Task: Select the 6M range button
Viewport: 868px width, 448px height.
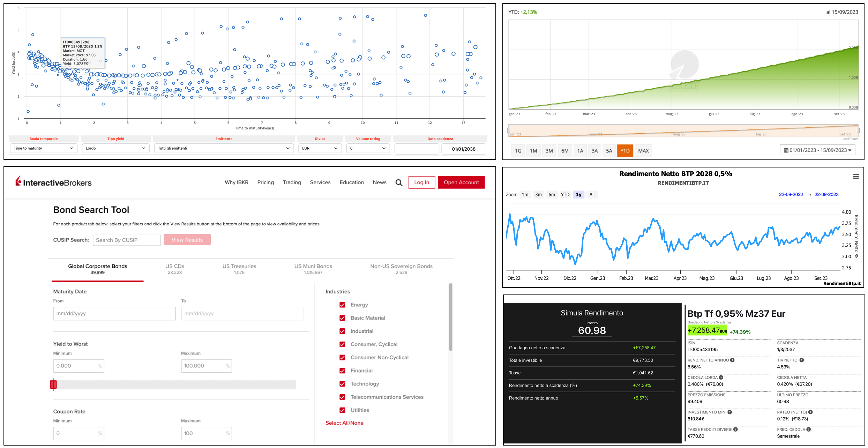Action: click(565, 151)
